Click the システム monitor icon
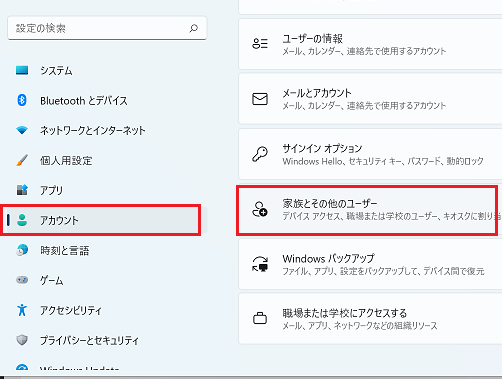Viewport: 502px width, 379px height. point(22,70)
